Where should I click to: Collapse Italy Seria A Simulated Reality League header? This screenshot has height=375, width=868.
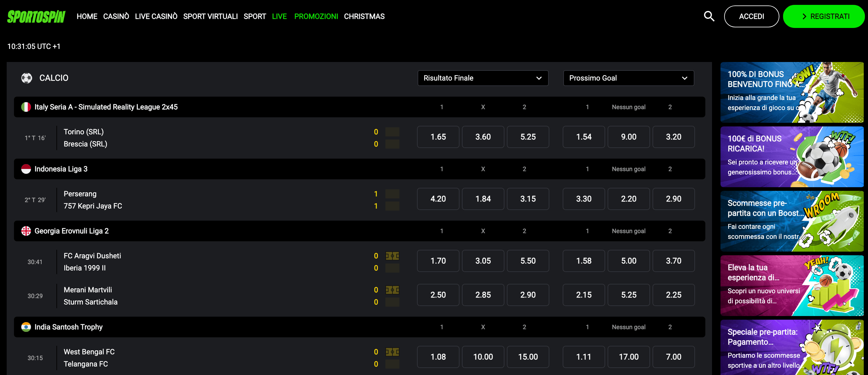tap(359, 107)
